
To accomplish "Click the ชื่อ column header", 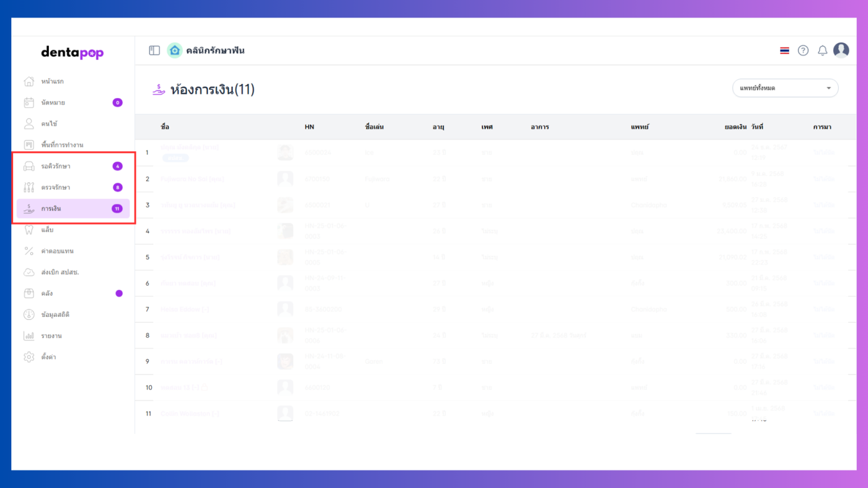I will pos(165,126).
